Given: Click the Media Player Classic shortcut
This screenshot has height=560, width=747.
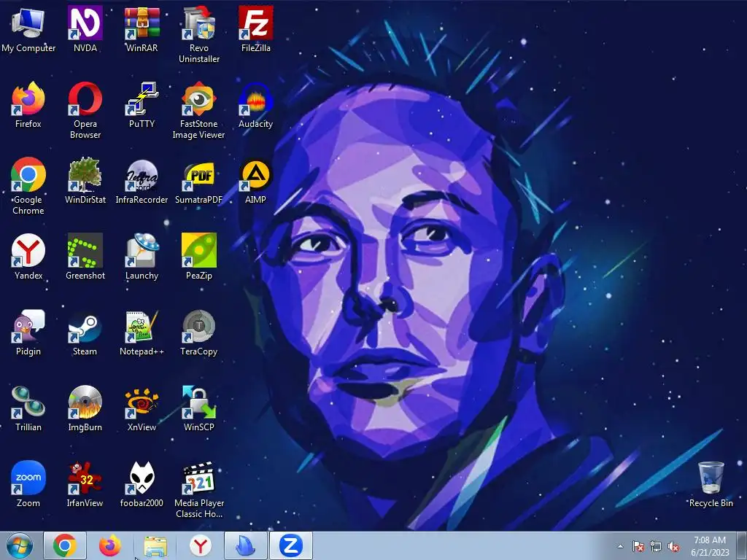Looking at the screenshot, I should coord(198,478).
